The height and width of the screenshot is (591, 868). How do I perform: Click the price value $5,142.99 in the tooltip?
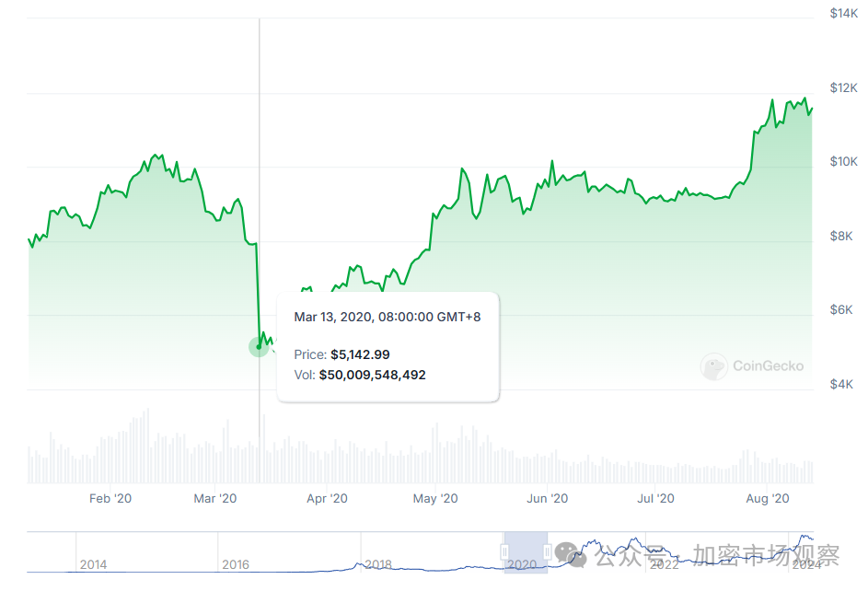[360, 354]
